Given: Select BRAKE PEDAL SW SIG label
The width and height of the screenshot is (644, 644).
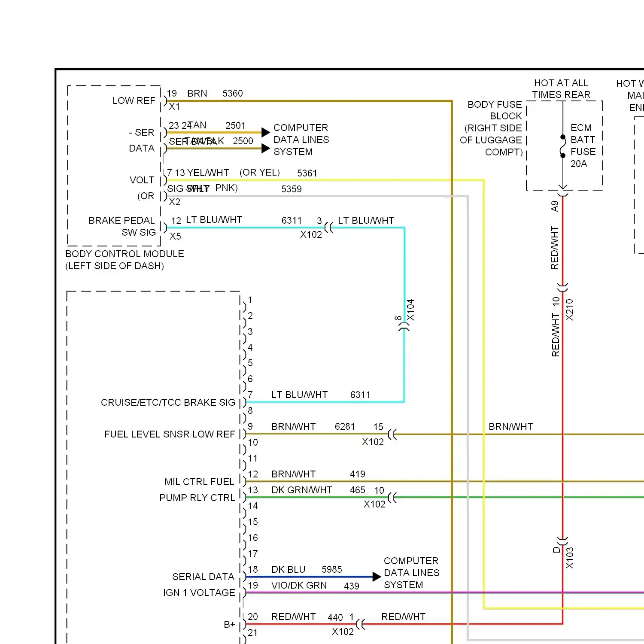Looking at the screenshot, I should 122,226.
